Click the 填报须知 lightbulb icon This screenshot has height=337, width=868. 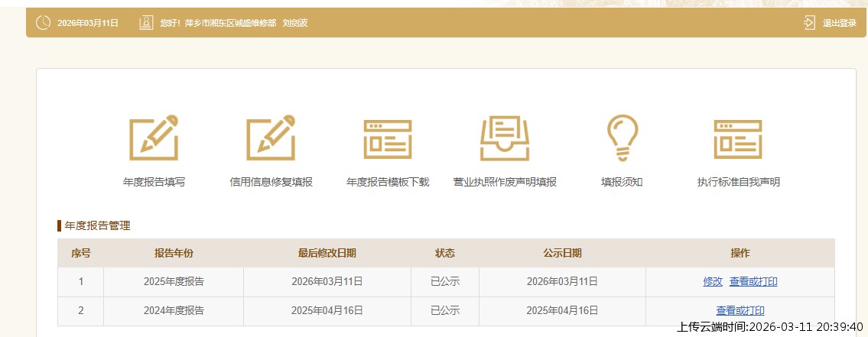621,138
